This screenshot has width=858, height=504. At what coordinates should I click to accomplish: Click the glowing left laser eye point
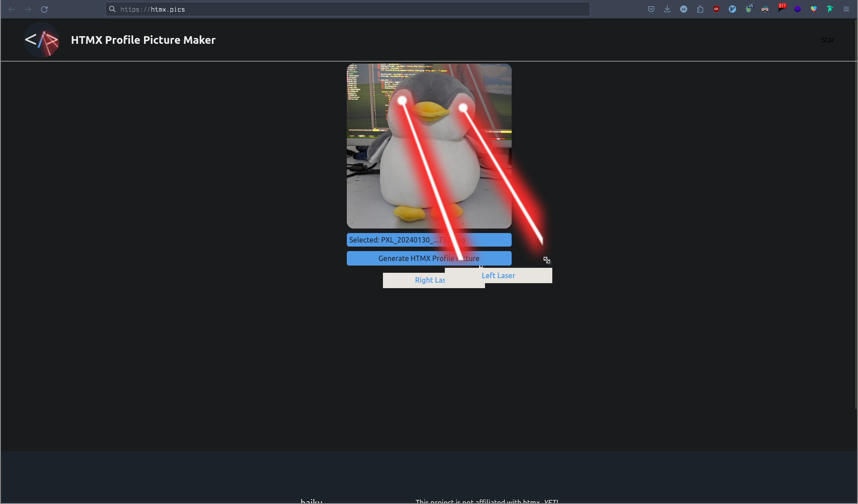click(402, 101)
